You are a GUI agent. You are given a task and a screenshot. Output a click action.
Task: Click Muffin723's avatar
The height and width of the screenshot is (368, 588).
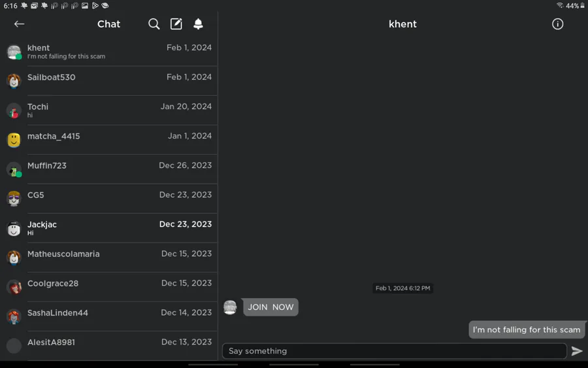(x=14, y=169)
